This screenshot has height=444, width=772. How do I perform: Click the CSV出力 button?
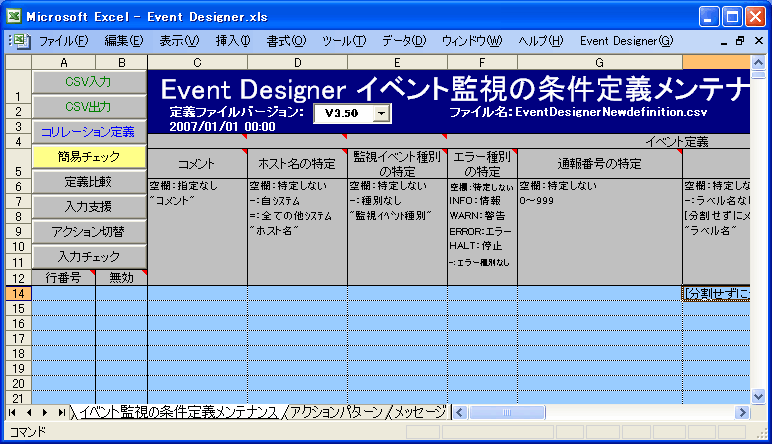coord(89,107)
